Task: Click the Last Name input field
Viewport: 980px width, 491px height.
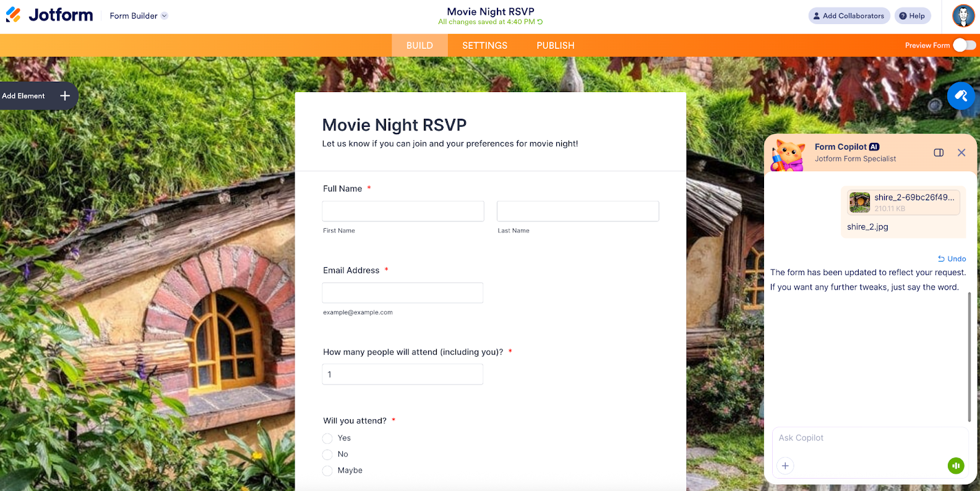Action: pos(578,211)
